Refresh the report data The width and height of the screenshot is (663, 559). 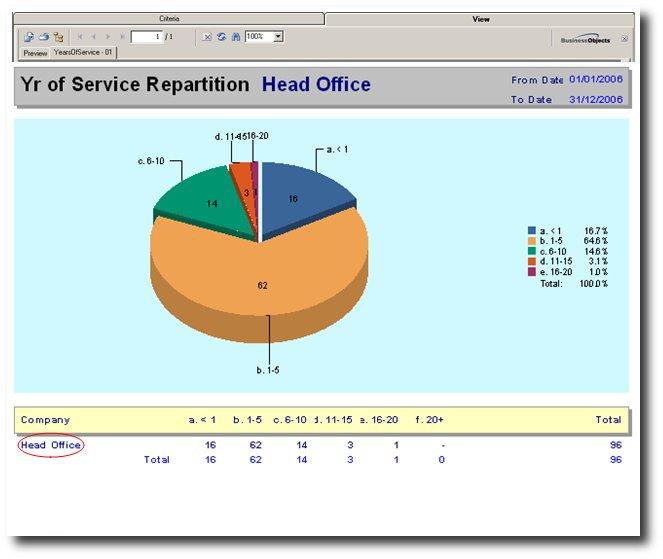[221, 36]
